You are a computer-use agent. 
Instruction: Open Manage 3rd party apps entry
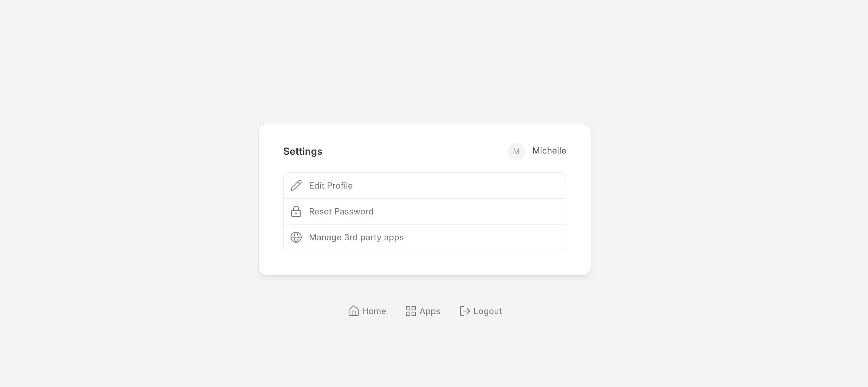click(356, 237)
